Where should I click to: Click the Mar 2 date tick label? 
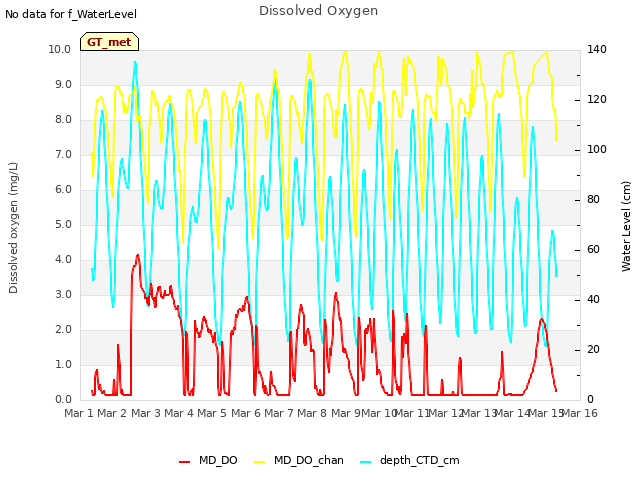click(112, 413)
